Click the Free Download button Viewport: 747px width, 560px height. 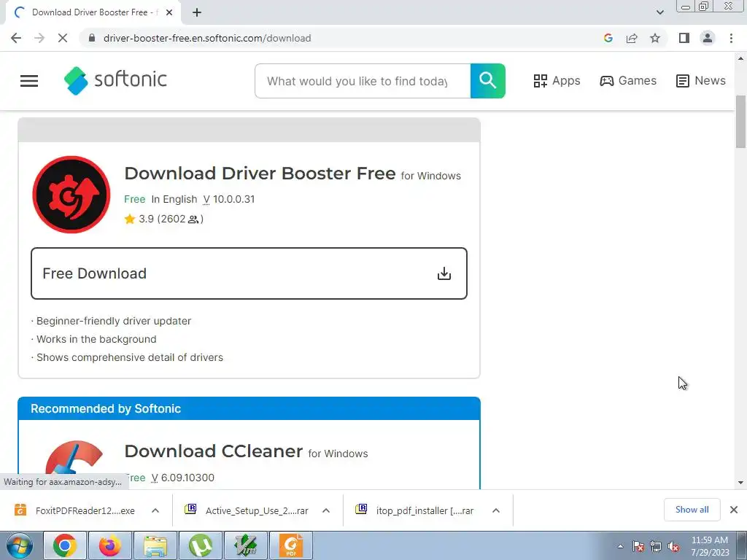tap(249, 273)
